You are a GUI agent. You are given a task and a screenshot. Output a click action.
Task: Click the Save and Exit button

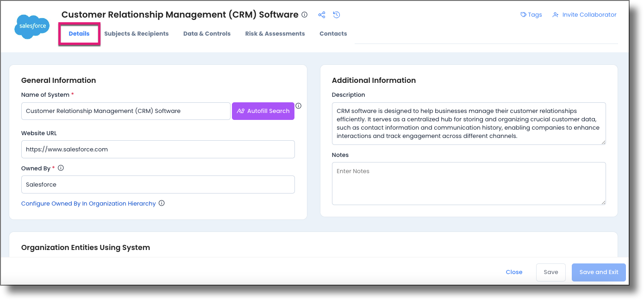coord(599,272)
